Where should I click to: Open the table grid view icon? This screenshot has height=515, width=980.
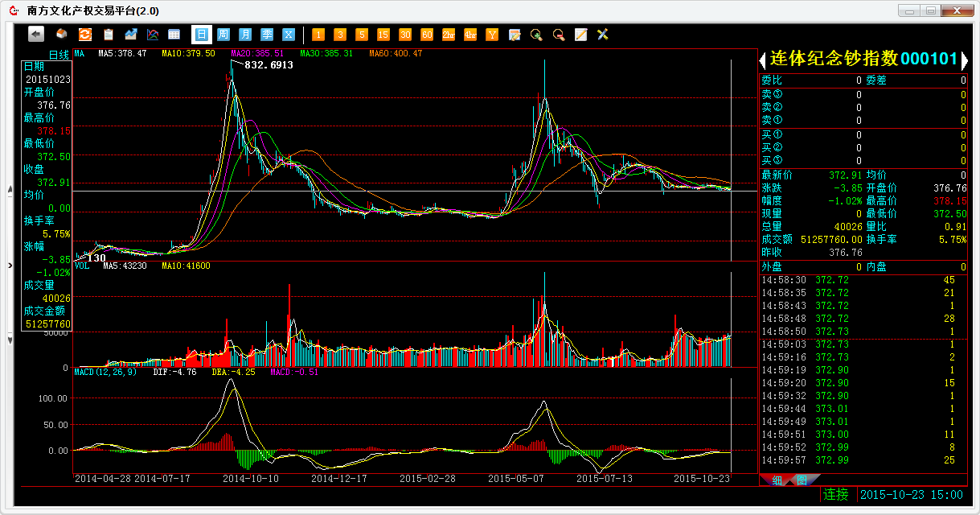point(174,35)
